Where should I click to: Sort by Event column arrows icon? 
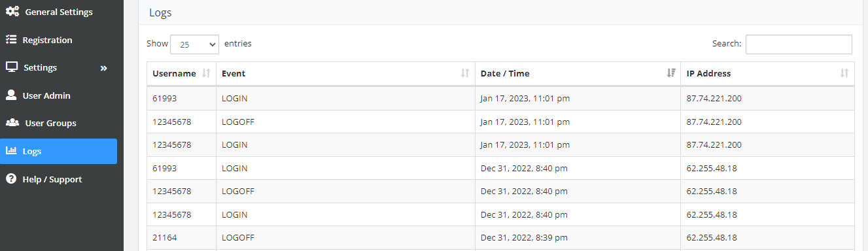[x=465, y=73]
